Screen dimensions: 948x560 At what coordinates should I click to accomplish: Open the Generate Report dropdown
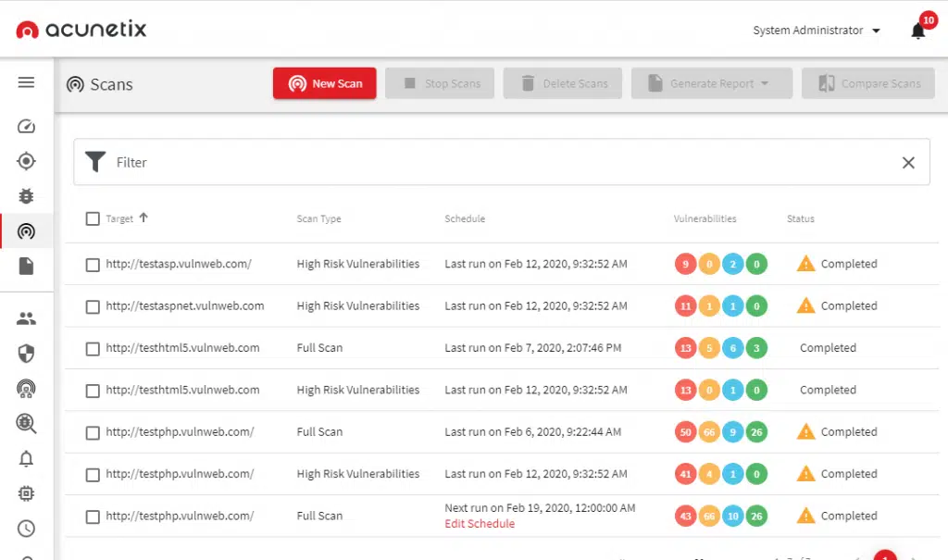tap(712, 83)
